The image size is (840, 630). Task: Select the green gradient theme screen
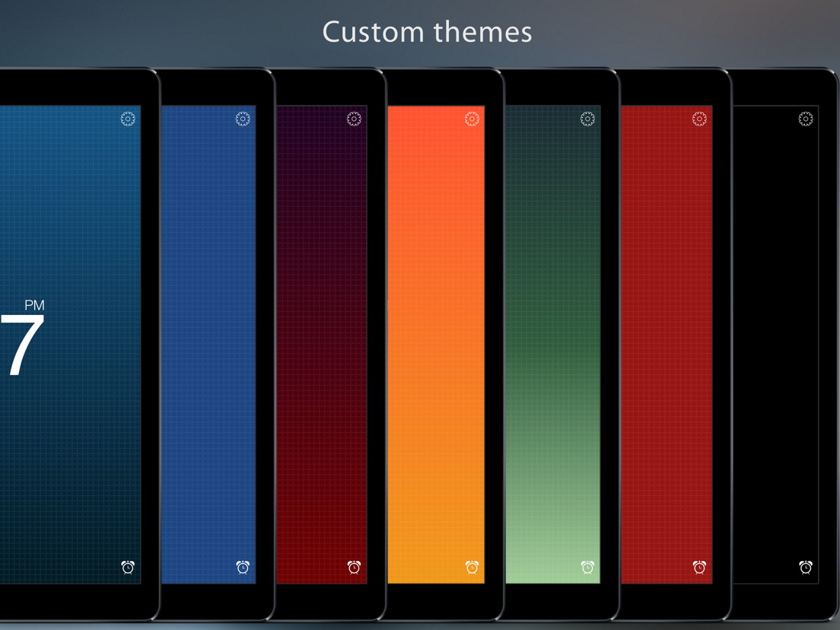point(553,345)
